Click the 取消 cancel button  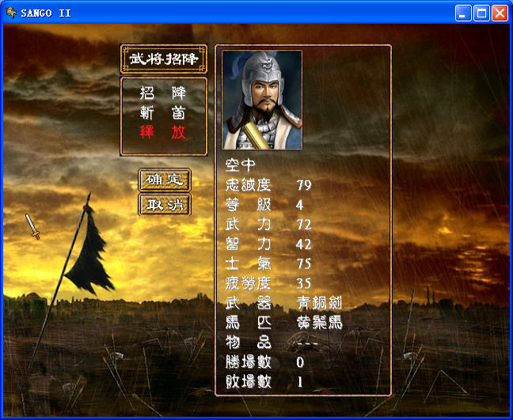[164, 205]
